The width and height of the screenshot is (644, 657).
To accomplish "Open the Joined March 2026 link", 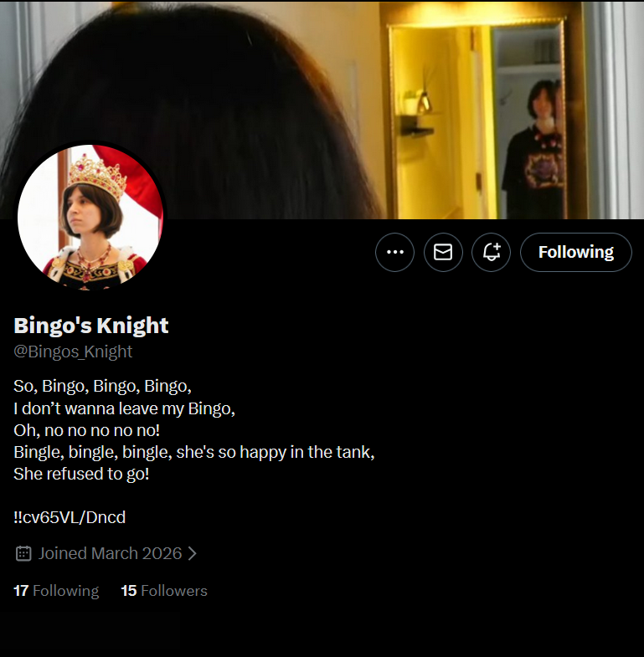I will (111, 553).
